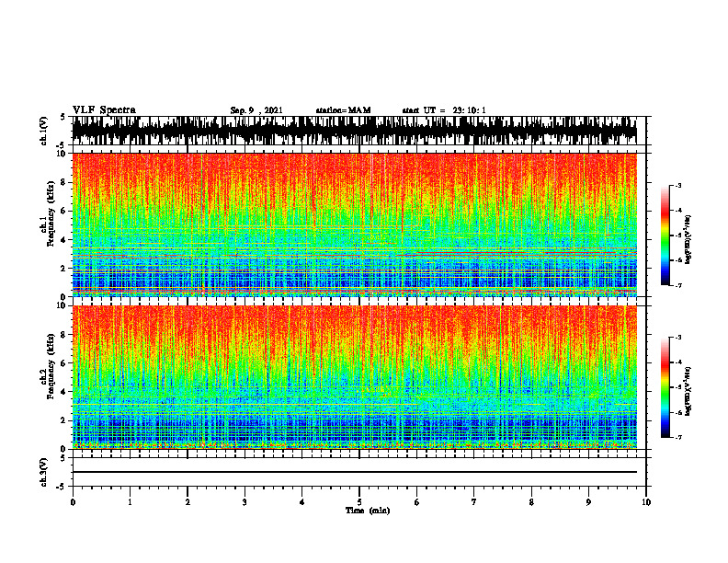Screen dimensions: 728x563
Task: Click the "ch.1(V)" axis label
Action: tap(44, 131)
